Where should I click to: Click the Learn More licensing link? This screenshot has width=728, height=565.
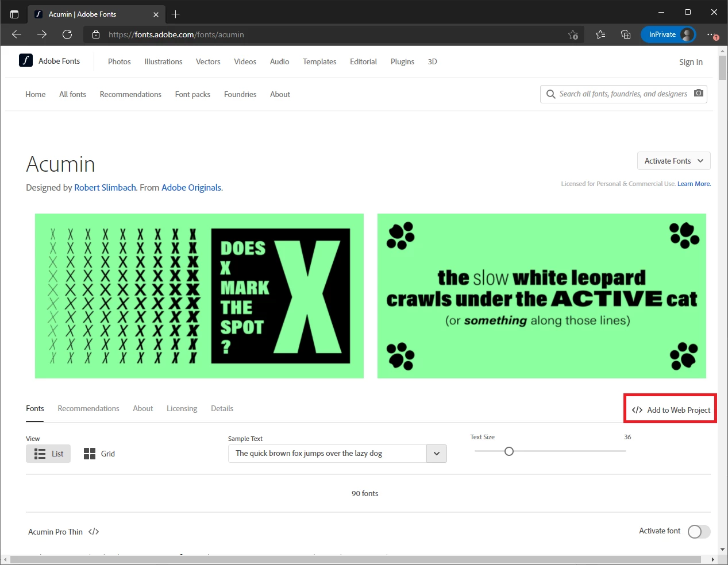pos(694,184)
